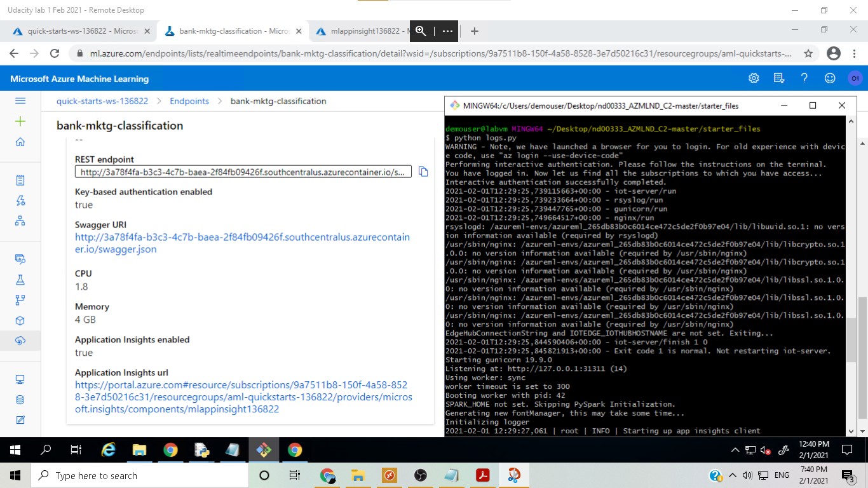Show hidden icons in remote system tray

[x=735, y=450]
